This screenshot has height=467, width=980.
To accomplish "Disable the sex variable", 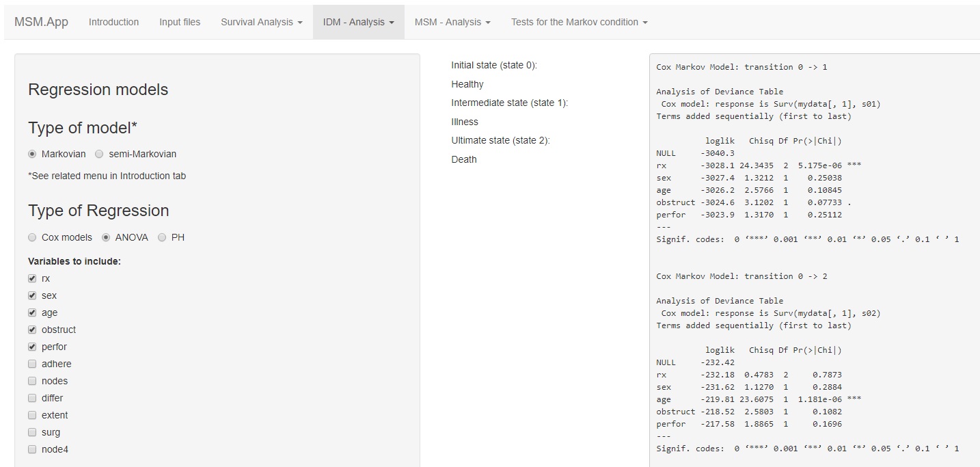I will pos(32,295).
